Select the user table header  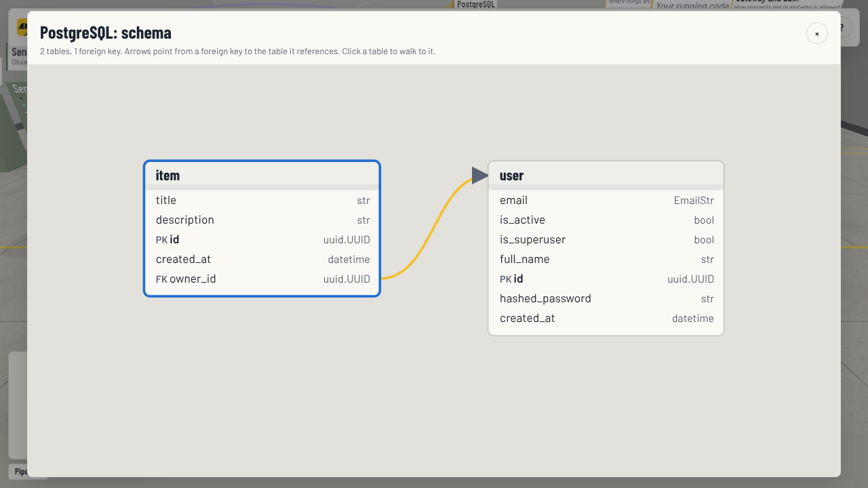(606, 175)
